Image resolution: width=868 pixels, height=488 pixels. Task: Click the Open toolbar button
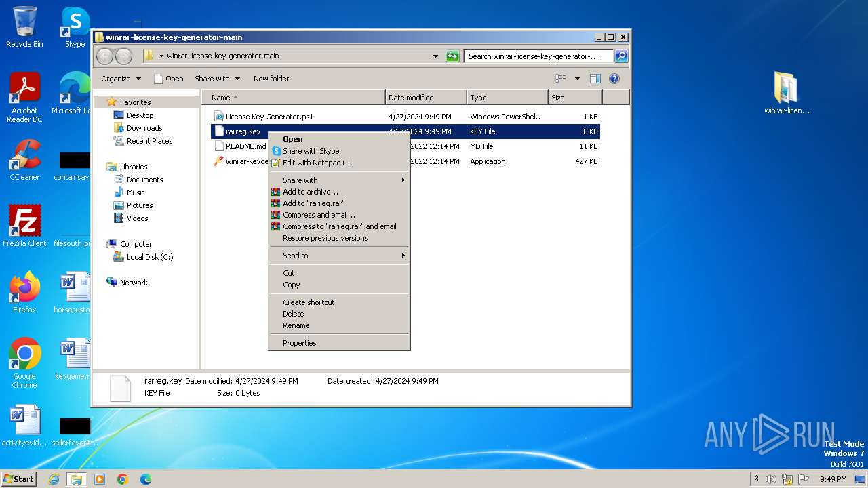[169, 79]
